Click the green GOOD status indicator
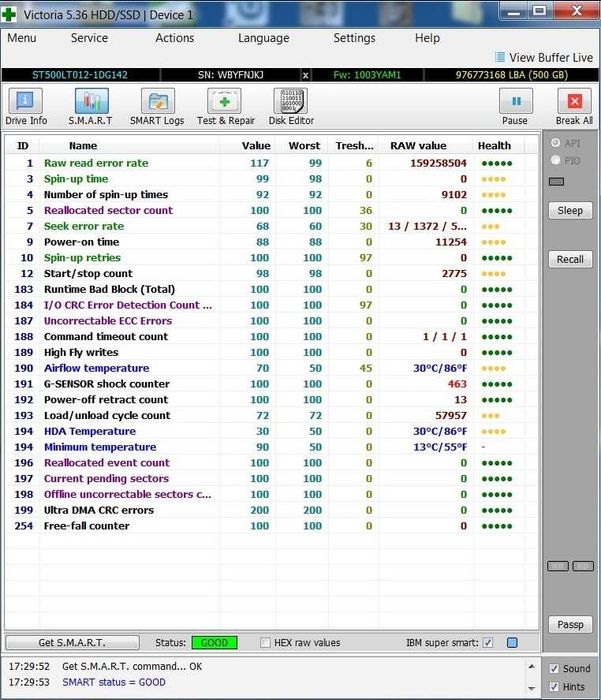The image size is (601, 700). (x=214, y=643)
